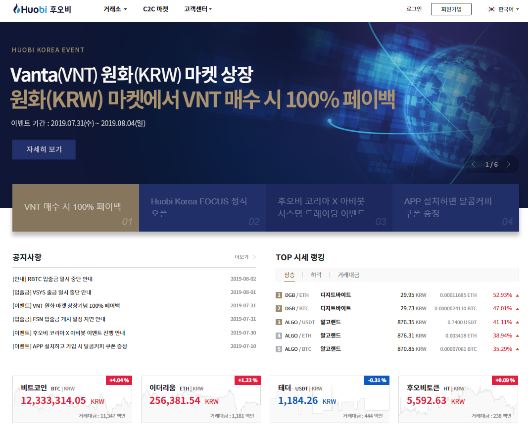Click rank 3 badge for ALGO/USDT
Image resolution: width=528 pixels, height=432 pixels.
click(x=279, y=322)
